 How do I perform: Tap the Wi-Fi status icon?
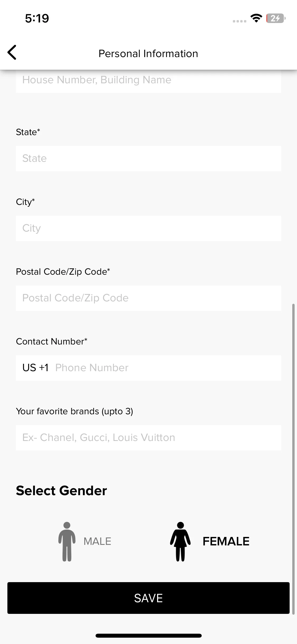(256, 18)
